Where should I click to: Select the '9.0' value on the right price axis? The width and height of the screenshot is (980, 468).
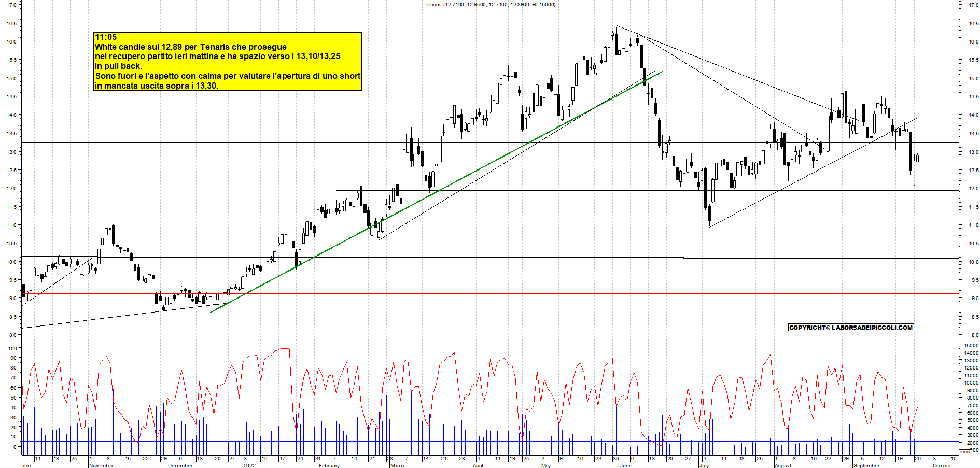point(975,299)
